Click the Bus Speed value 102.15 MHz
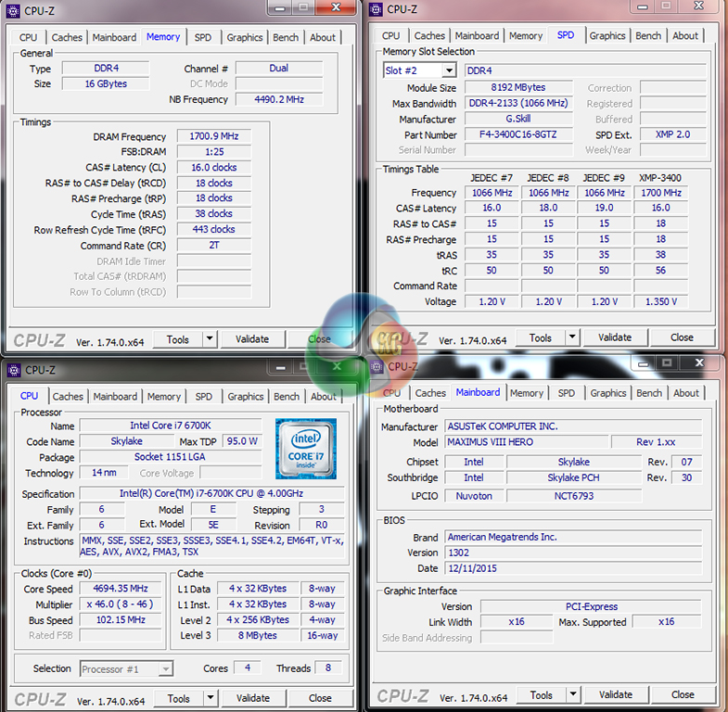 tap(121, 619)
